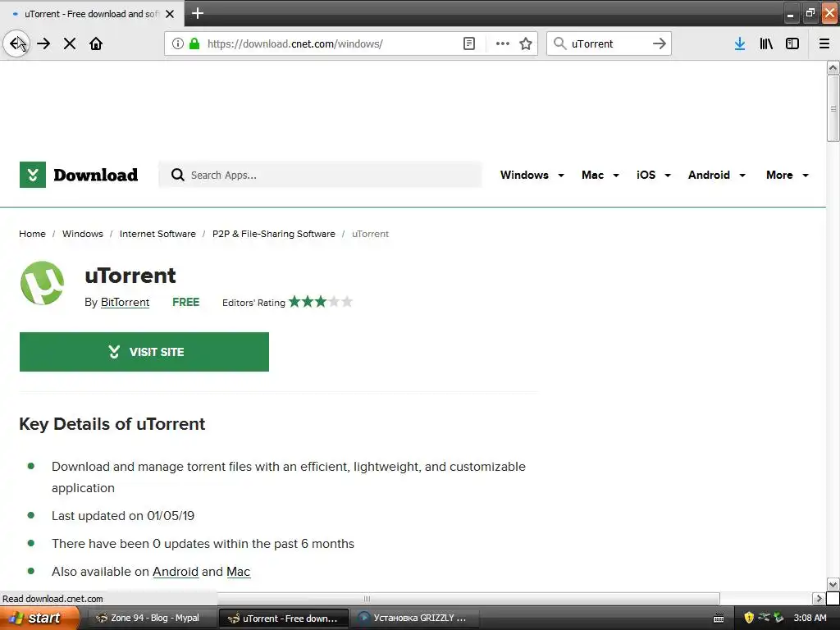
Task: Open the library bookshelf icon
Action: [766, 43]
